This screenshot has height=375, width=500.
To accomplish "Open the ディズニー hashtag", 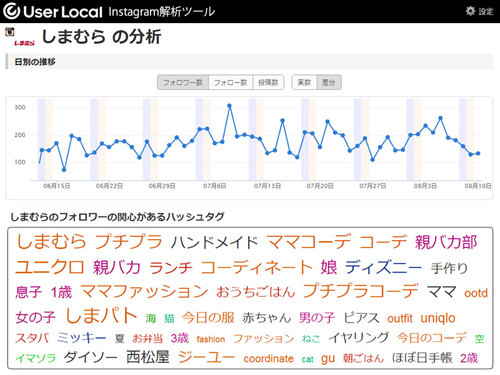I will pos(383,267).
